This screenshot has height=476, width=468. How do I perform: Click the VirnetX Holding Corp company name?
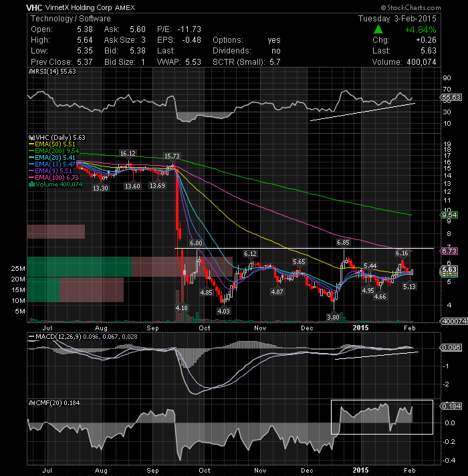(79, 7)
